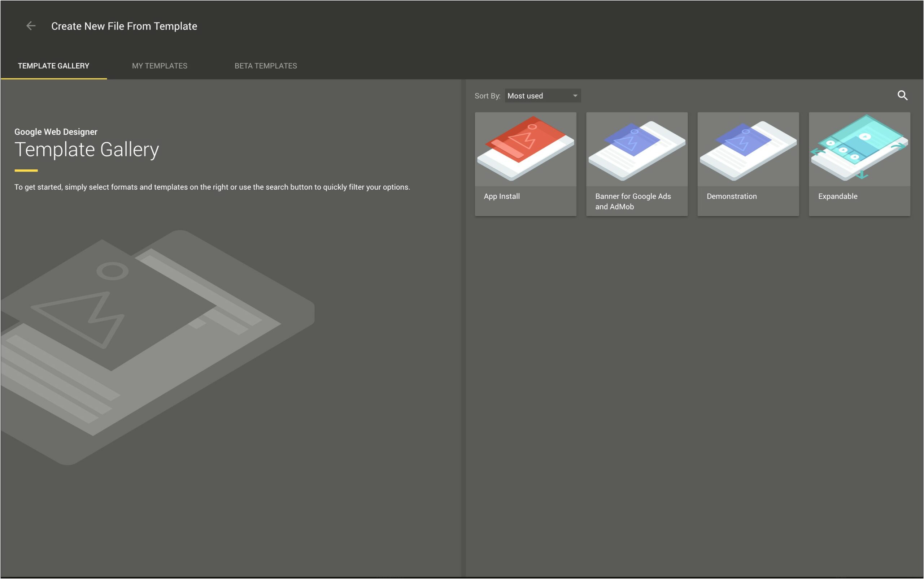
Task: Click the Google Web Designer subtitle
Action: (56, 132)
